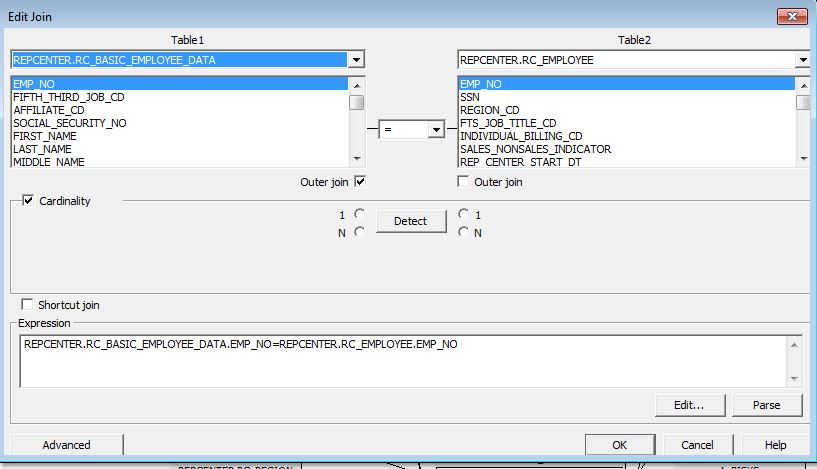Open the Table2 dropdown list

coord(803,60)
